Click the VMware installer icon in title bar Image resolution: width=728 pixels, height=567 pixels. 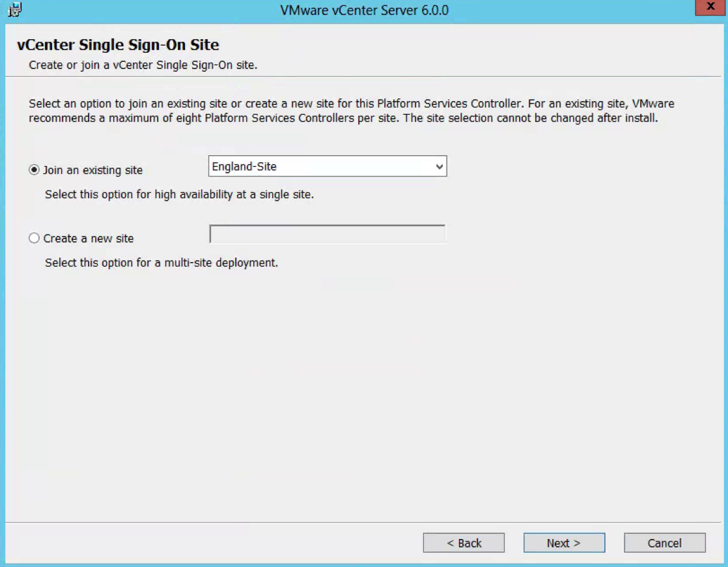pos(14,10)
